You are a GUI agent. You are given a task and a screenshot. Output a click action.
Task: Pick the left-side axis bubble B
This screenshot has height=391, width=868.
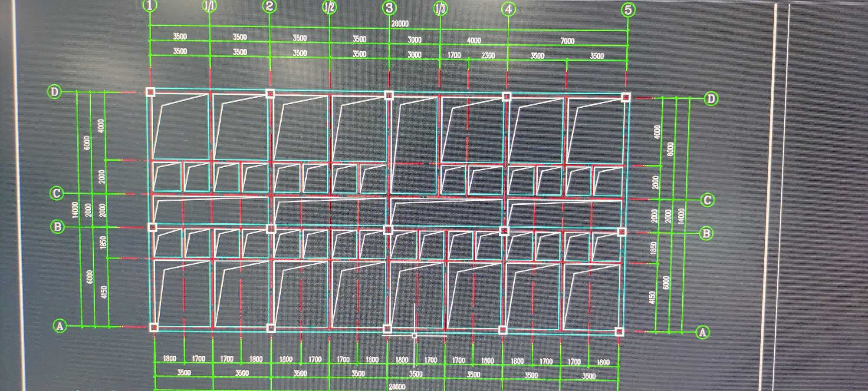(x=57, y=227)
